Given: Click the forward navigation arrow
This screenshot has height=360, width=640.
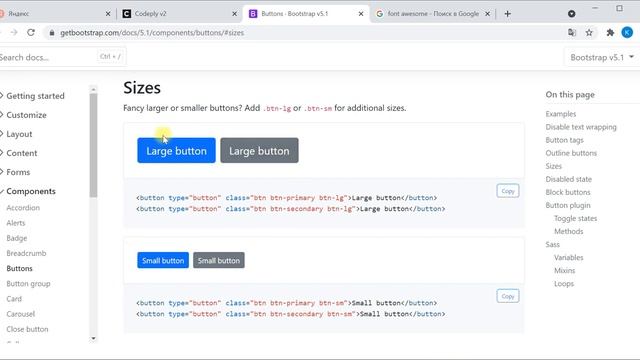Looking at the screenshot, I should (14, 33).
